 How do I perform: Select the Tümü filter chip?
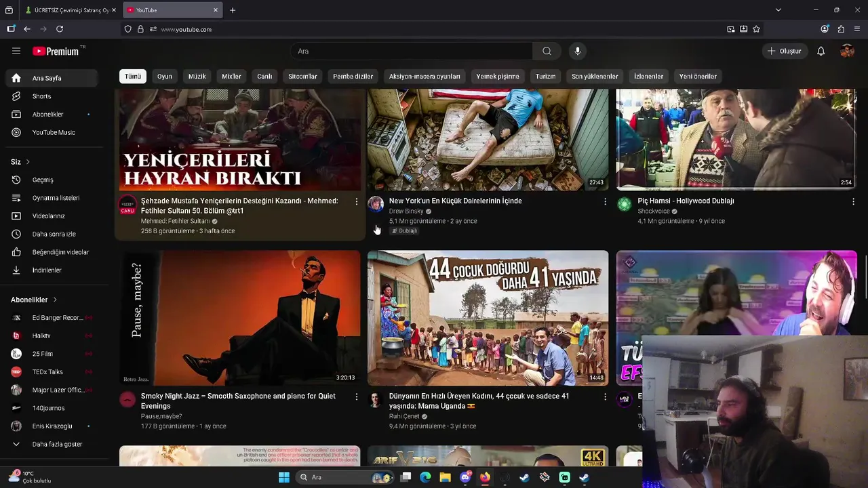[133, 77]
